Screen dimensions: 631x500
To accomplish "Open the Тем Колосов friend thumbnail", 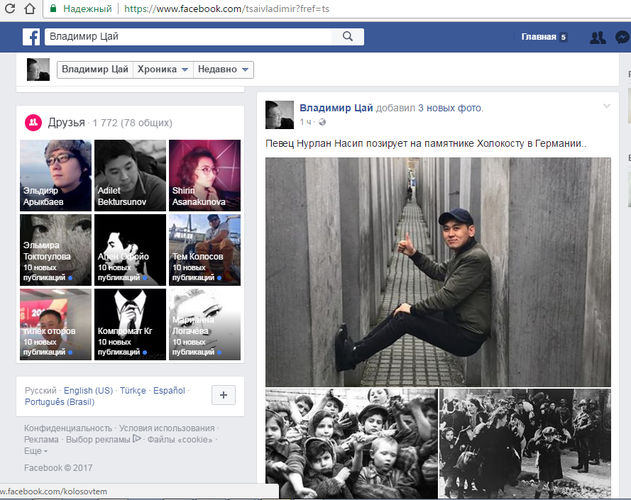I will [x=203, y=249].
